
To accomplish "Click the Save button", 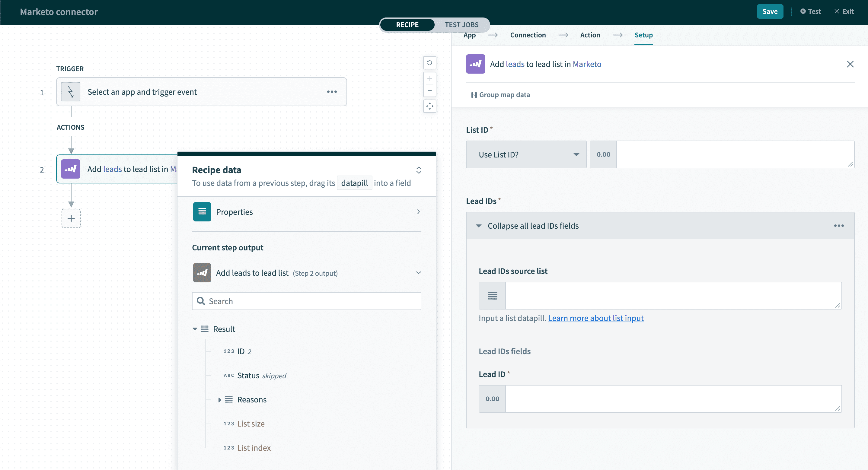I will [770, 11].
